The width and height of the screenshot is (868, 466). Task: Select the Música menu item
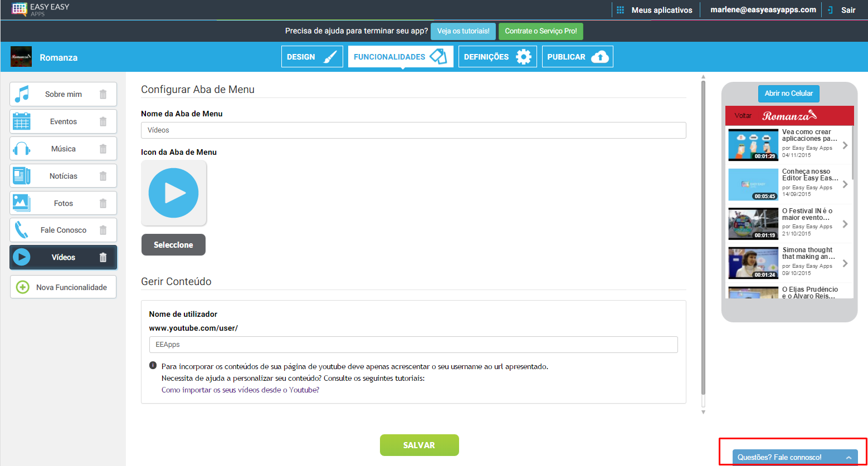(63, 149)
